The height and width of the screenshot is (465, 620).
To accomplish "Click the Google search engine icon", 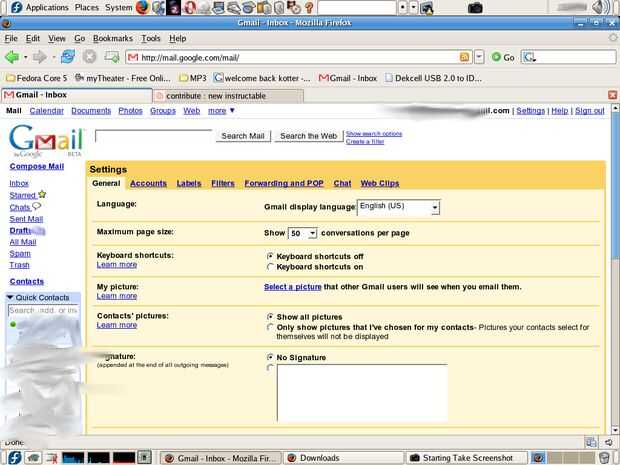I will click(x=529, y=57).
